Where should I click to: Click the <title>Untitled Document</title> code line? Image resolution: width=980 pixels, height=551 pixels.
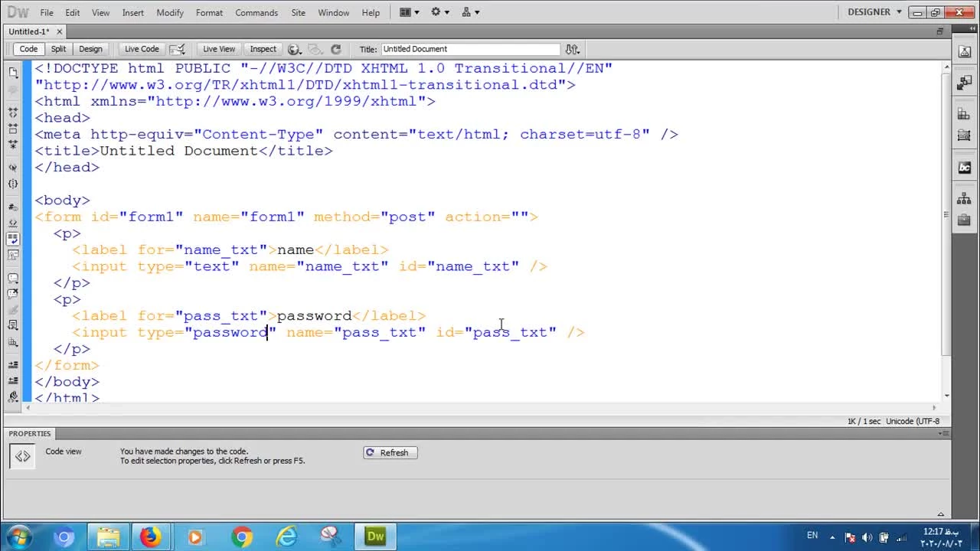184,151
